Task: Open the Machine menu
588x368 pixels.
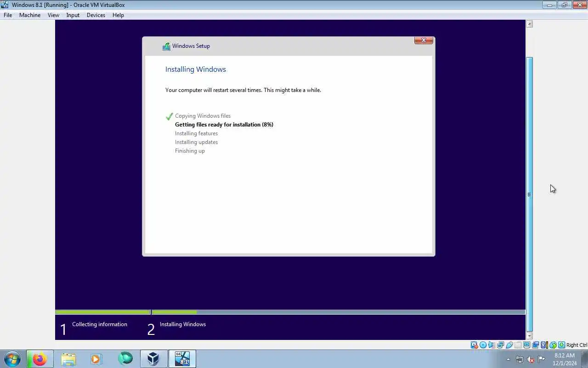Action: [x=30, y=15]
